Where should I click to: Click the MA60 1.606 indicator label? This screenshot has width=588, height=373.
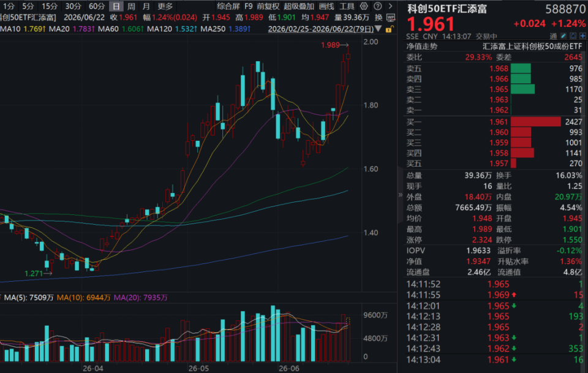121,29
